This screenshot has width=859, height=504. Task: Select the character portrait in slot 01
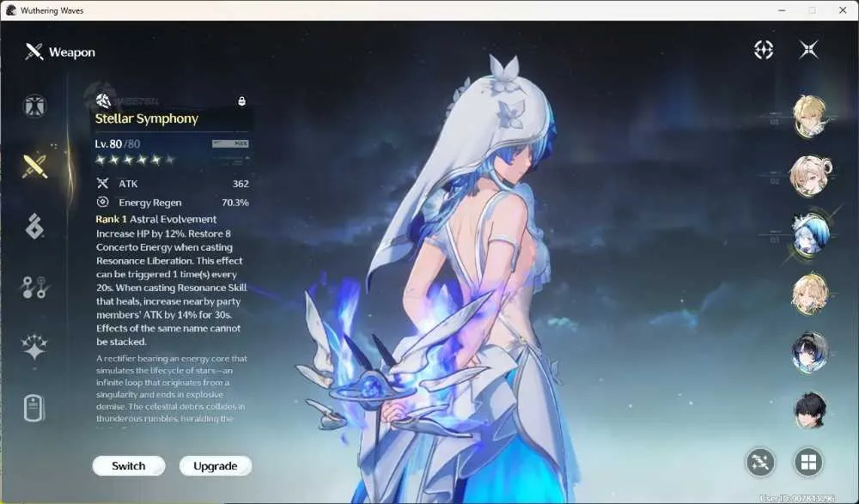point(810,116)
